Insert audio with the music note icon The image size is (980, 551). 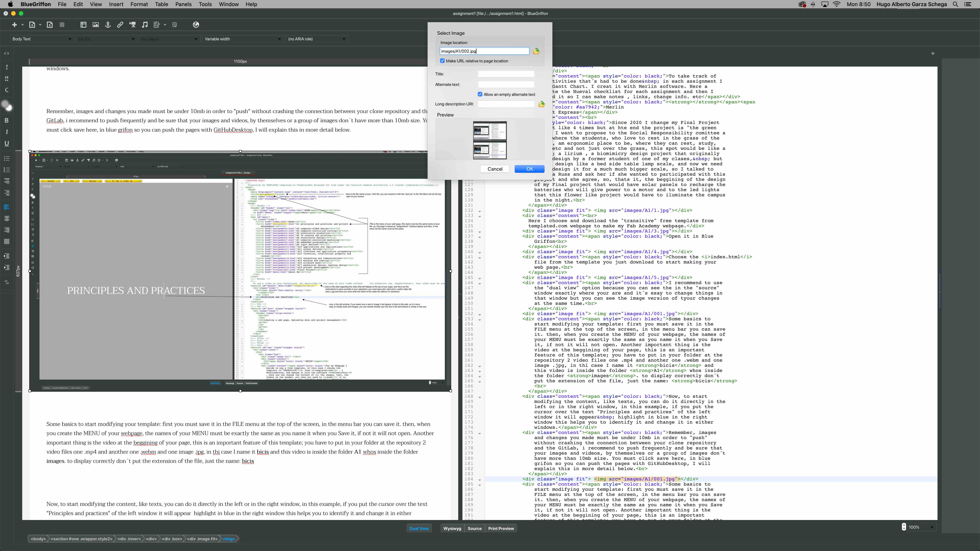point(145,25)
